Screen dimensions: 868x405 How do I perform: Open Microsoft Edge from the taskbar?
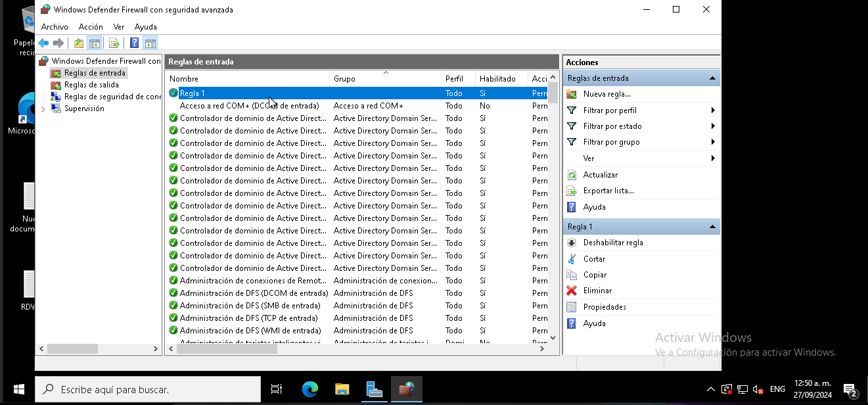[x=310, y=389]
